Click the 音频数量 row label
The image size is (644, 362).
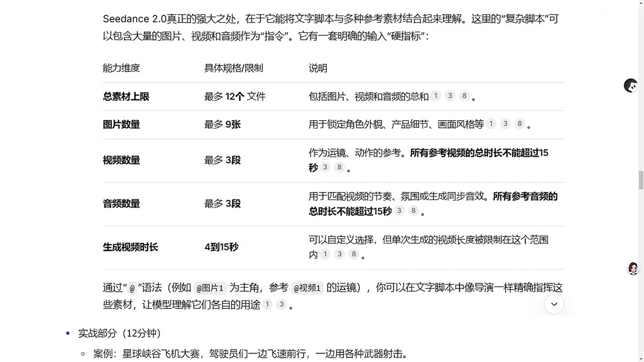[121, 204]
